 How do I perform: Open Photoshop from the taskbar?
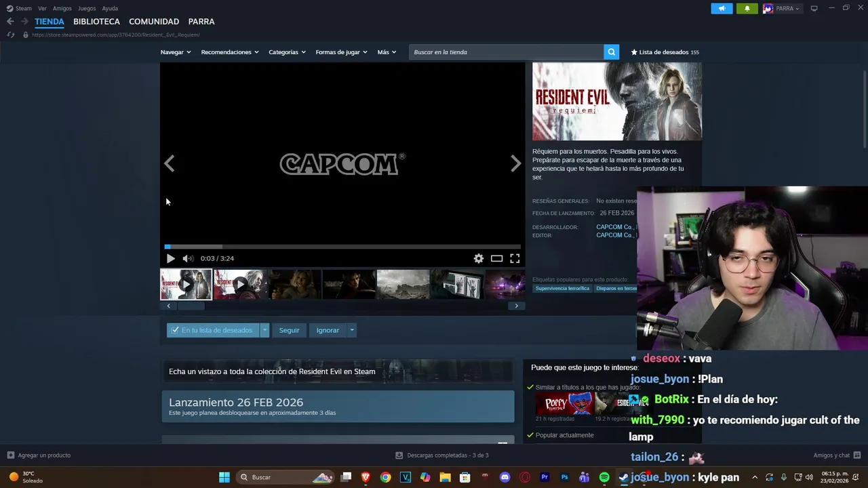click(564, 477)
